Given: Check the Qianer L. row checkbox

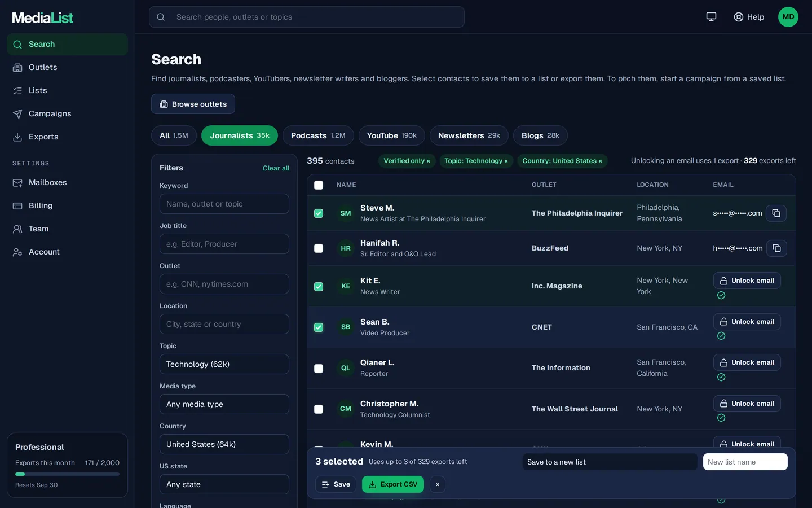Looking at the screenshot, I should (319, 369).
